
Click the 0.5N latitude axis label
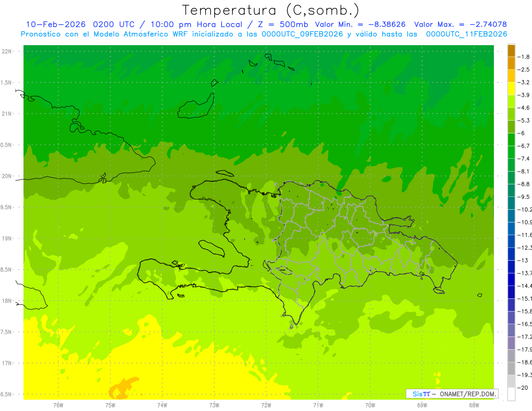click(6, 145)
